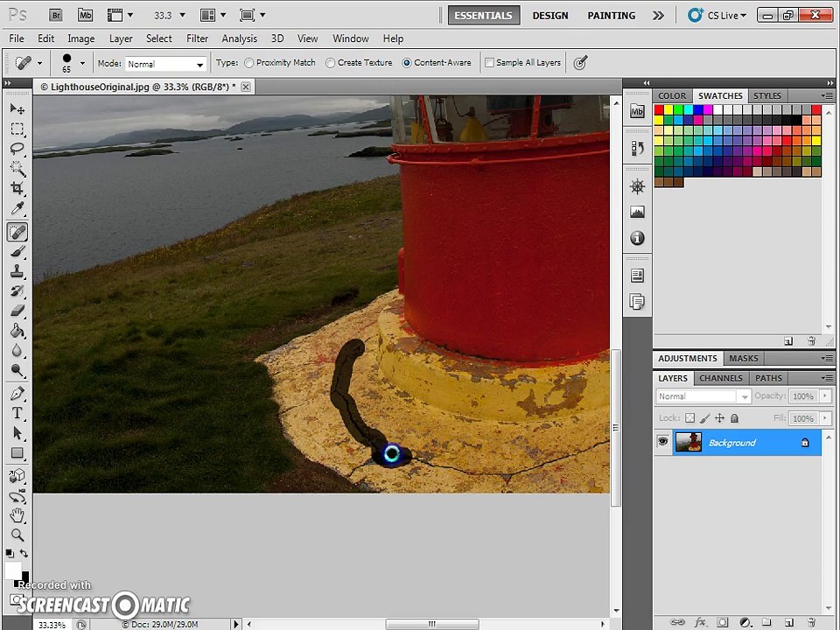The height and width of the screenshot is (630, 840).
Task: Activate the Hand tool
Action: (x=17, y=515)
